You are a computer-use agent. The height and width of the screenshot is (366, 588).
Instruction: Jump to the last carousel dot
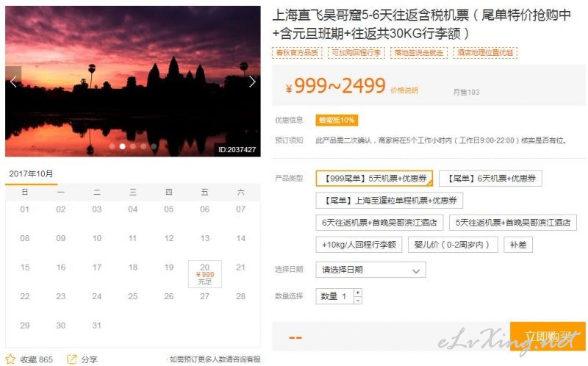coord(154,146)
